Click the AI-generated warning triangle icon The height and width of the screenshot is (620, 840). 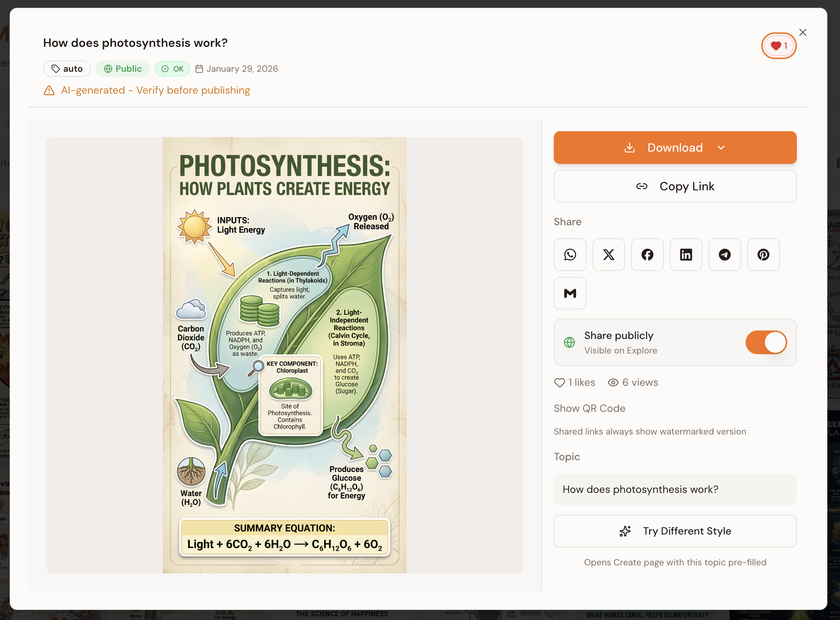[49, 90]
